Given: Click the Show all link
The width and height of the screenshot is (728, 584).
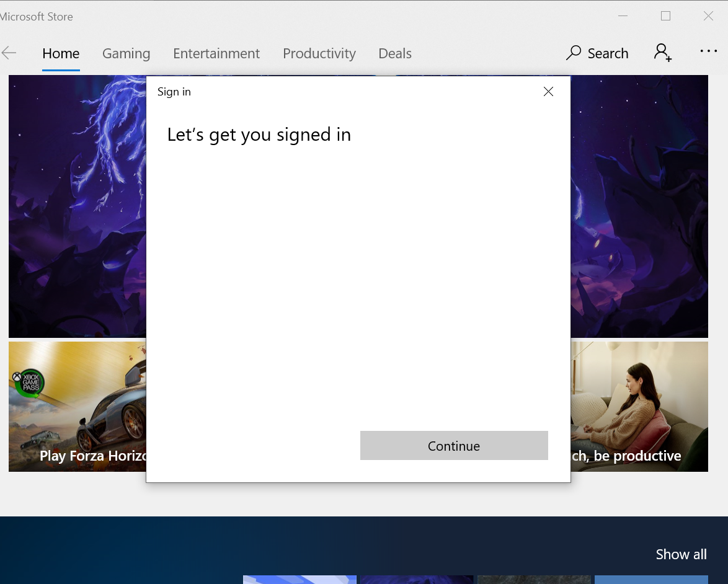Looking at the screenshot, I should [681, 554].
